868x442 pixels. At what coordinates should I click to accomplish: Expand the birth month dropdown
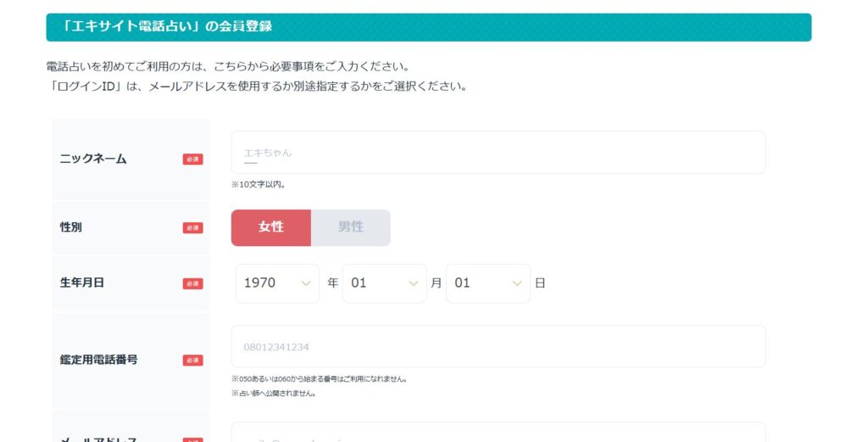point(384,283)
